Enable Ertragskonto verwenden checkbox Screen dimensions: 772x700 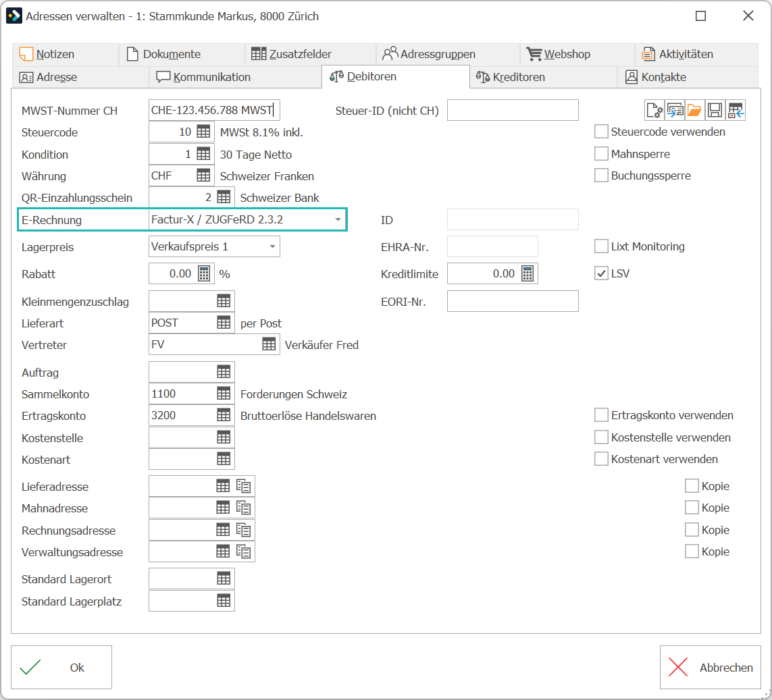601,415
